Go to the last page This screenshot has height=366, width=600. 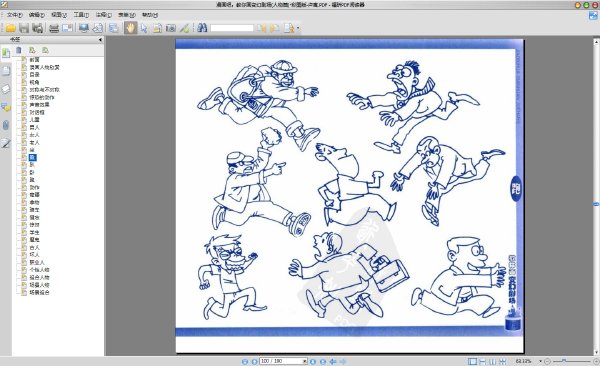tap(323, 361)
